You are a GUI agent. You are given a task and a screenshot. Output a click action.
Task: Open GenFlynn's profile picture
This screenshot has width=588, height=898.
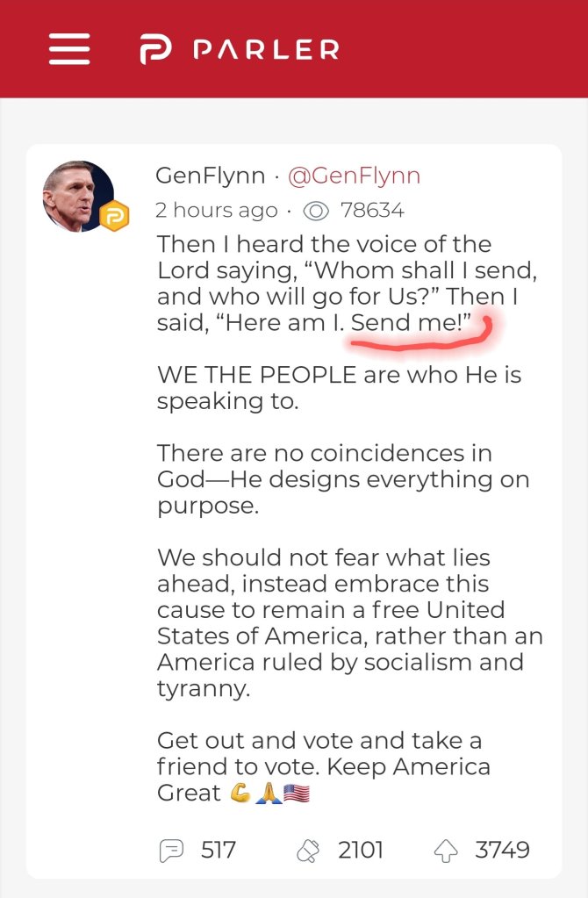pyautogui.click(x=79, y=196)
